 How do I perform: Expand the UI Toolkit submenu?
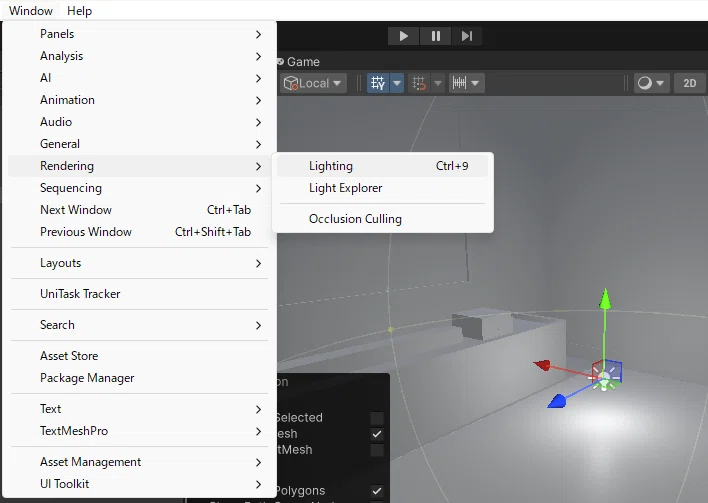[x=139, y=484]
